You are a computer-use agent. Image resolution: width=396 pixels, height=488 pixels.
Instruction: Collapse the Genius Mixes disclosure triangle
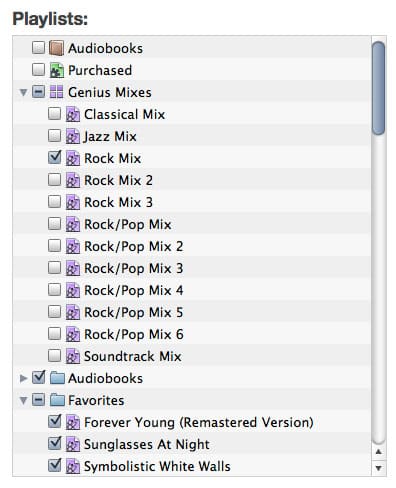pos(23,92)
